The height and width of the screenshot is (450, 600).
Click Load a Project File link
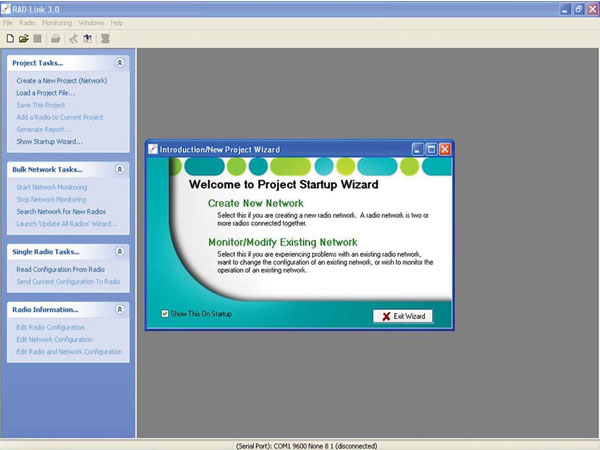(x=46, y=93)
